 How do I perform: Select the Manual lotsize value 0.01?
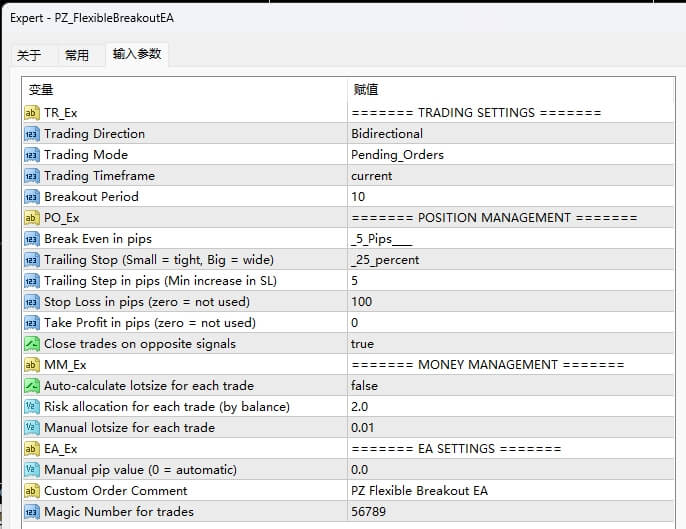point(363,428)
